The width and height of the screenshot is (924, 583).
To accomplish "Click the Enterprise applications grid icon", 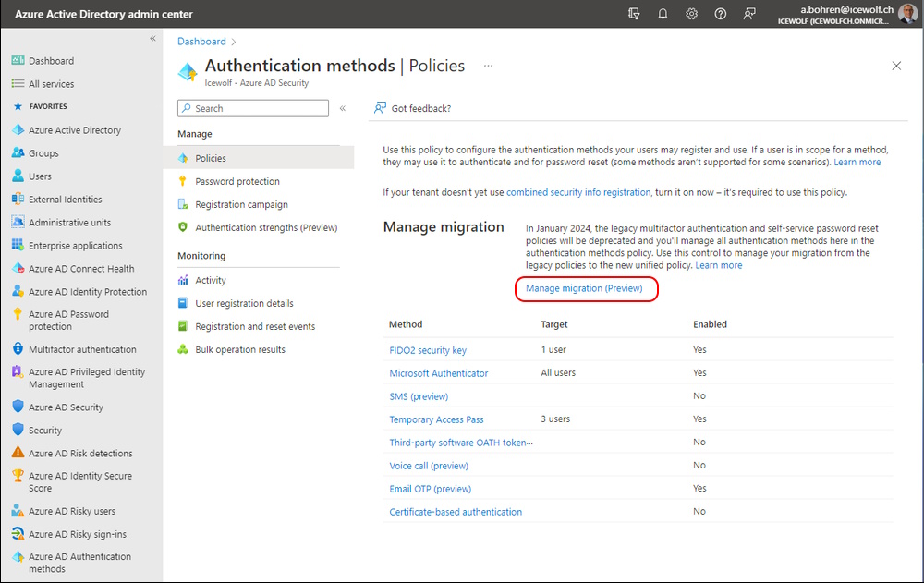I will [x=18, y=245].
